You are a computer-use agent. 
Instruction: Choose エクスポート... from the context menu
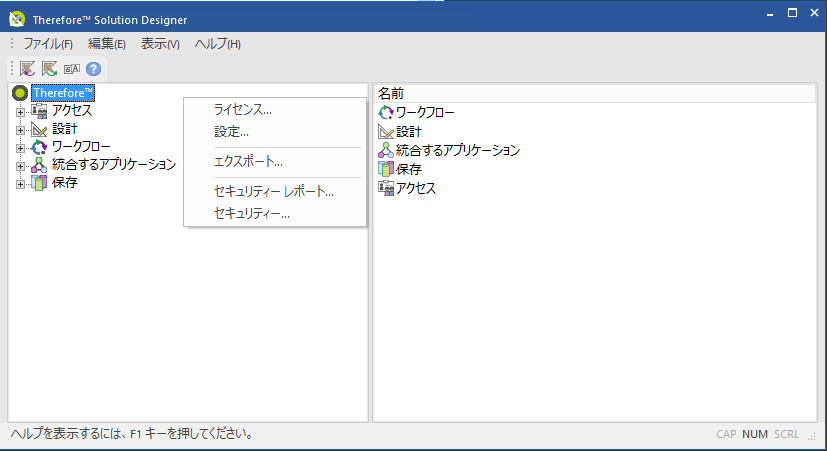coord(275,161)
